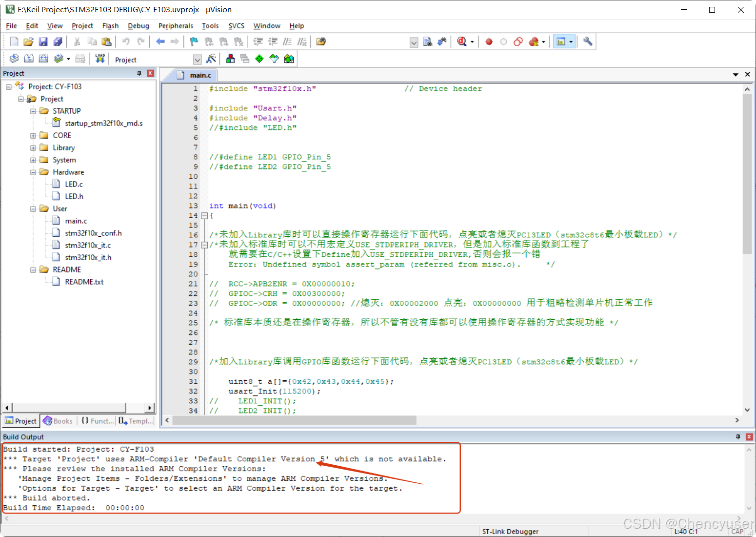Indent selected lines using the indent icon
The width and height of the screenshot is (756, 537).
258,42
